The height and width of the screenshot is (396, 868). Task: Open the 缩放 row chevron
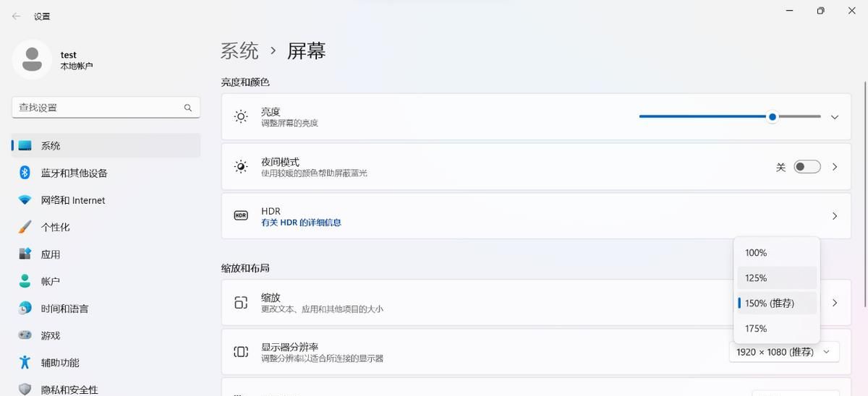coord(835,303)
